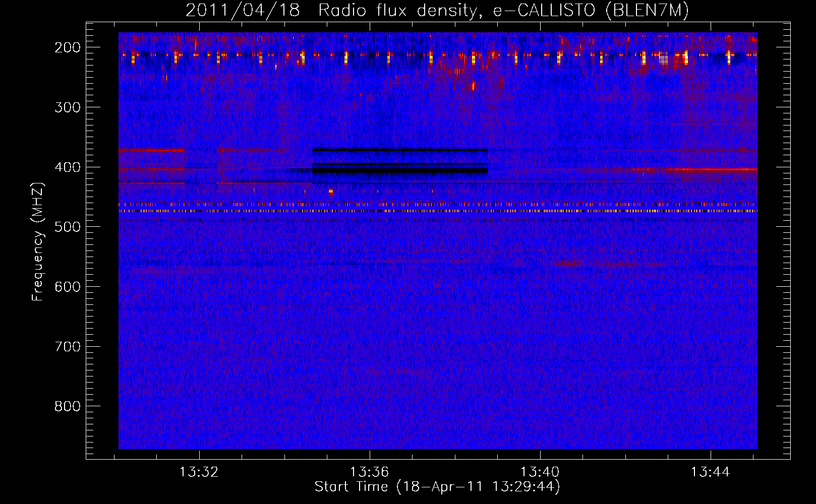Click the "Frequency (MHZ)" y-axis label
This screenshot has height=504, width=816.
pyautogui.click(x=38, y=241)
